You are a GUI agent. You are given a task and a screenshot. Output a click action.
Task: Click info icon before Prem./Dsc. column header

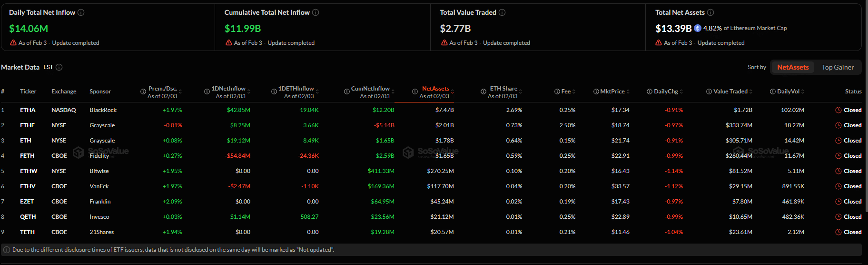pyautogui.click(x=143, y=92)
